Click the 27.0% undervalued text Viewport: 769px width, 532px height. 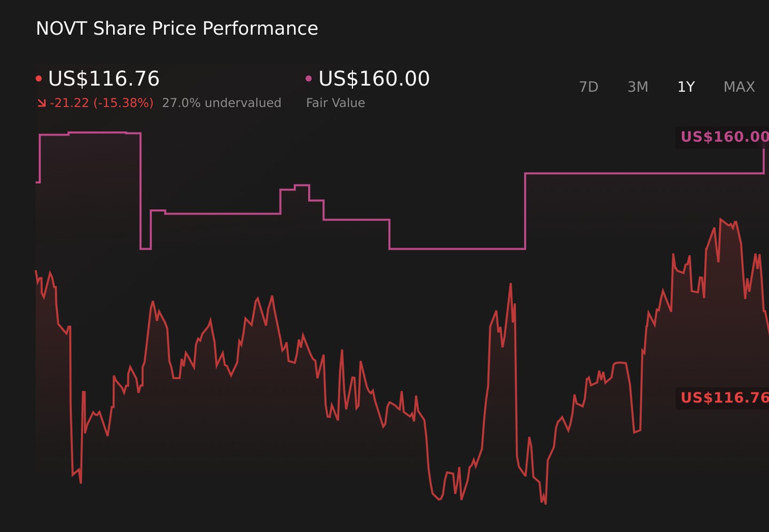[x=222, y=103]
